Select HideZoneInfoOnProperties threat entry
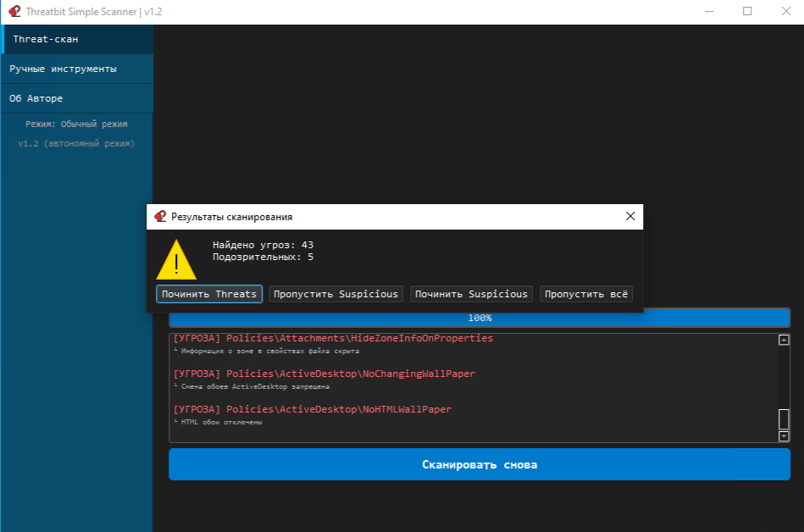Viewport: 804px width, 532px height. pos(333,338)
